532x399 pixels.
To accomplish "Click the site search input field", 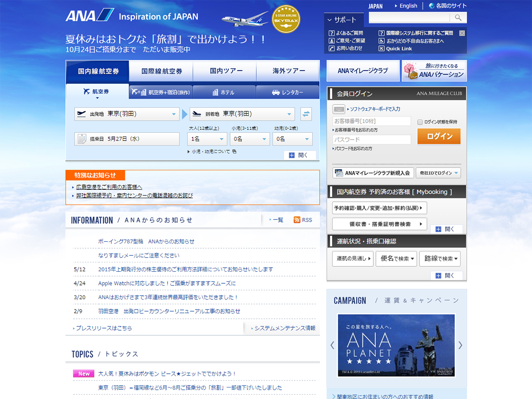I will click(x=409, y=18).
